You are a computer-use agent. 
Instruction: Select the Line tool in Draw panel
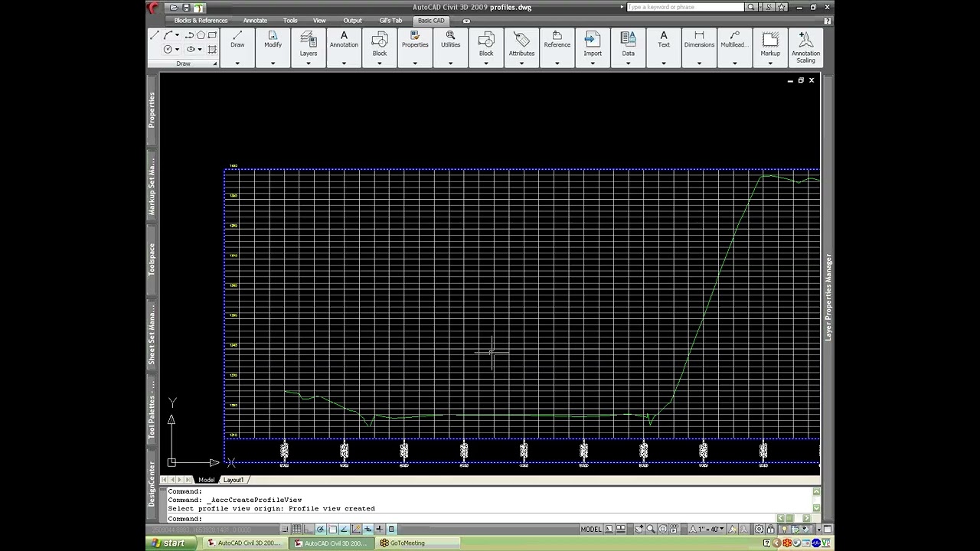(x=155, y=35)
